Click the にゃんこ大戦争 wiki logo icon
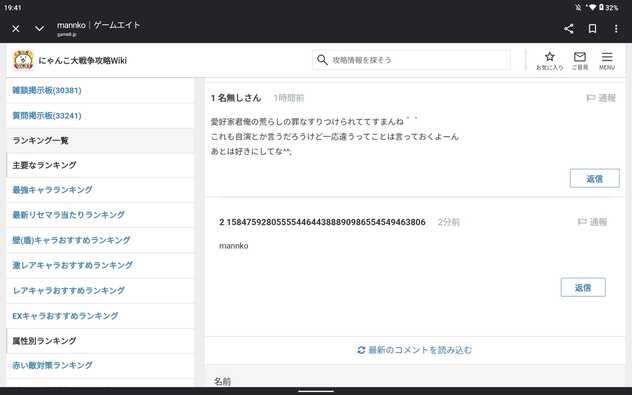Screen dimensions: 632x395 23,60
